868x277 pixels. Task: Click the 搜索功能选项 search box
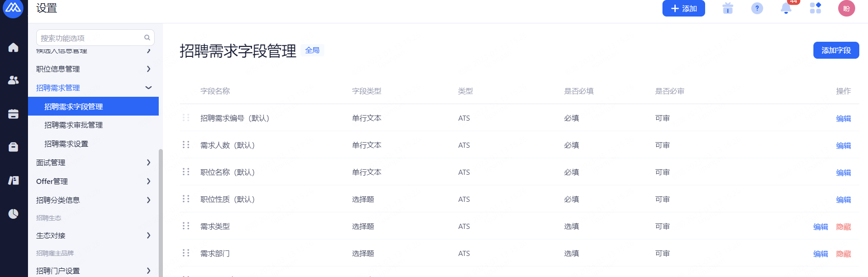click(x=91, y=38)
